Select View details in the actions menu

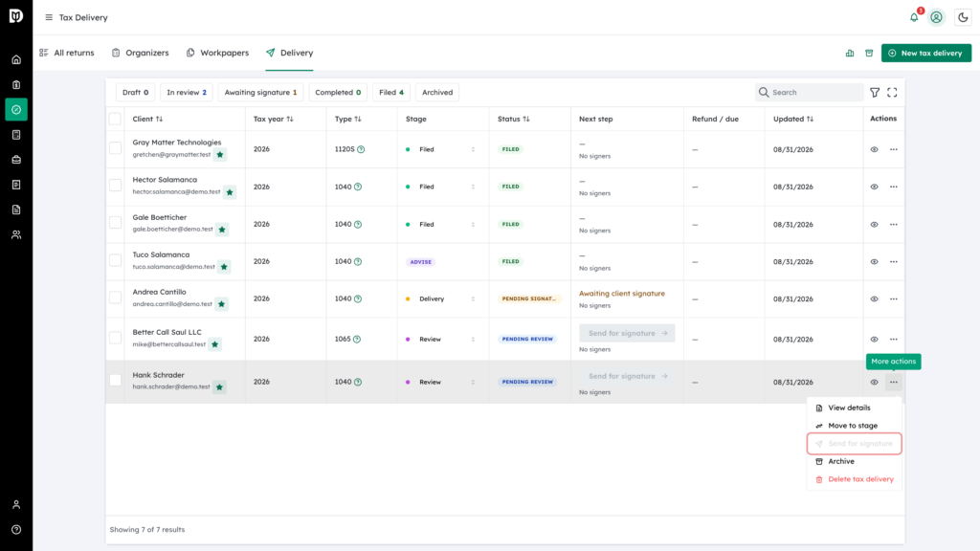(854, 408)
